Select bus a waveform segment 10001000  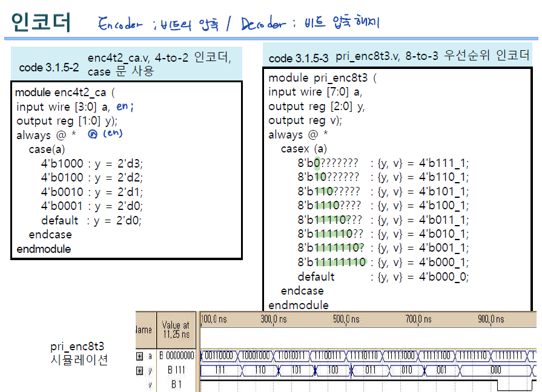click(256, 355)
